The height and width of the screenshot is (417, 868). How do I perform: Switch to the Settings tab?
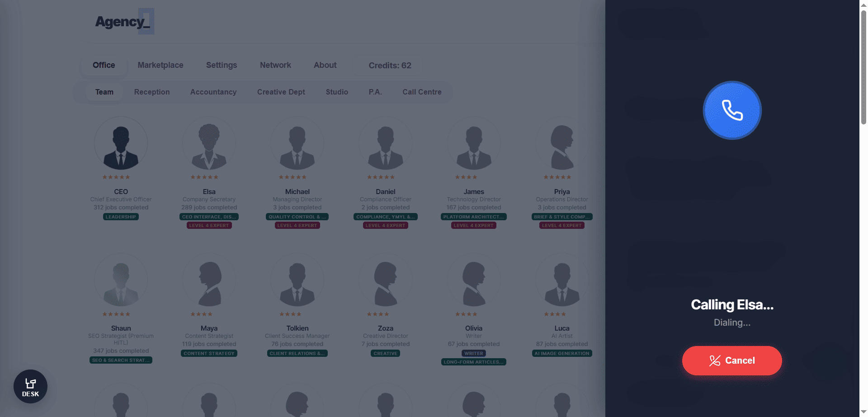(222, 65)
